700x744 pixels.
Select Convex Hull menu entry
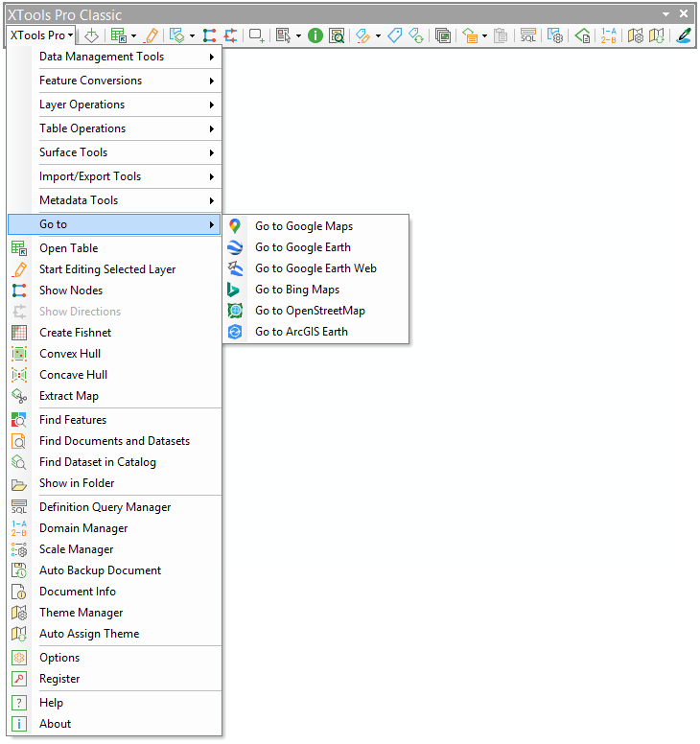coord(114,354)
